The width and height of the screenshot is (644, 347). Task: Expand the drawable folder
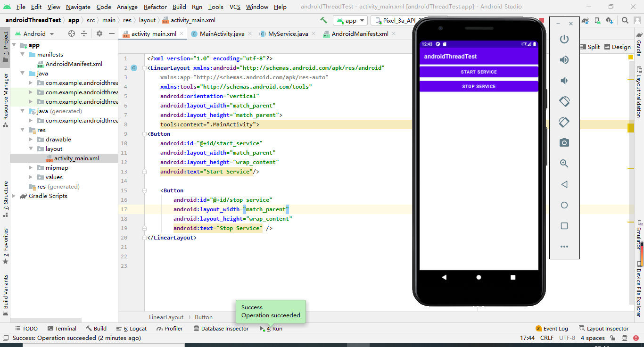31,140
